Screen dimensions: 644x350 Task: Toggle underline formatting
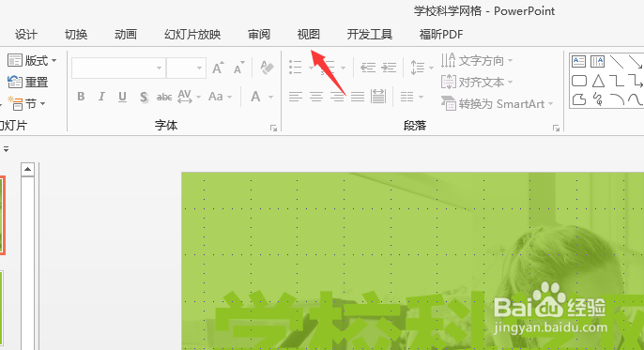[122, 97]
